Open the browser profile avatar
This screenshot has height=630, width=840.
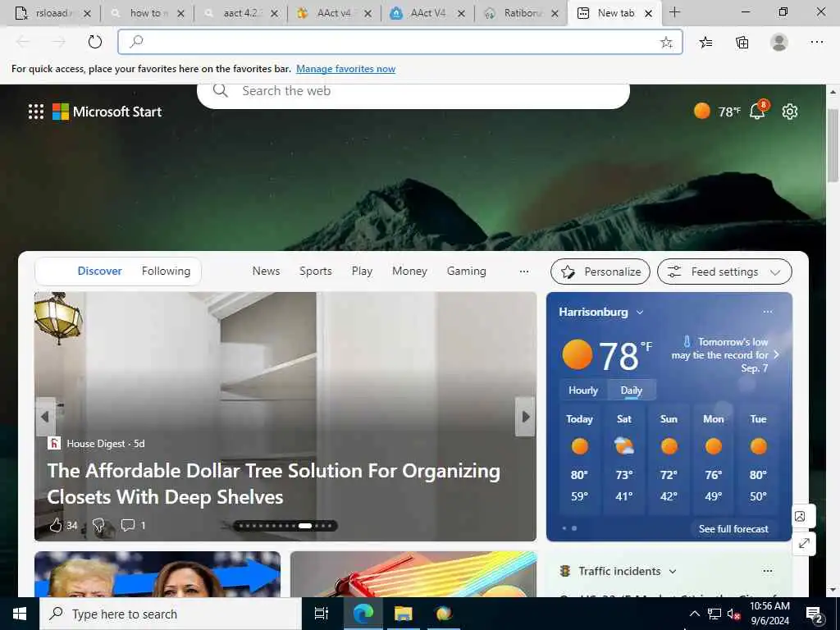pos(779,43)
